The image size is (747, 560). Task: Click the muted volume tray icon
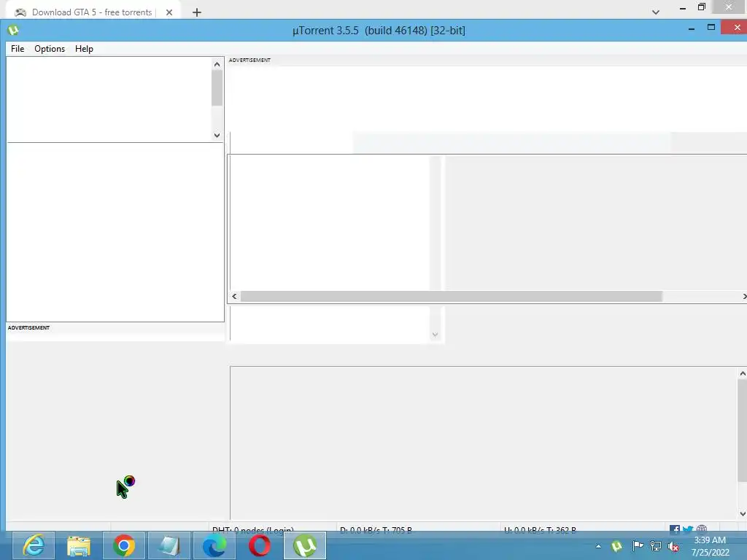coord(673,546)
